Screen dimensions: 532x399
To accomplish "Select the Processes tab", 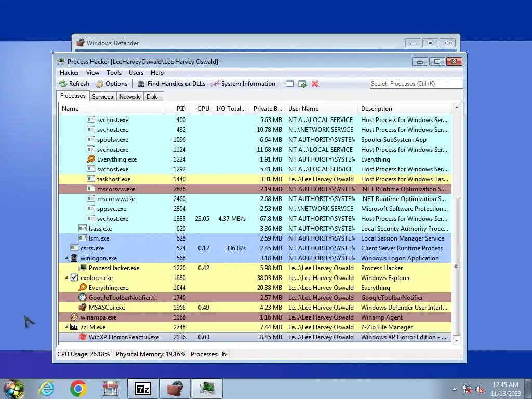I will click(x=73, y=96).
